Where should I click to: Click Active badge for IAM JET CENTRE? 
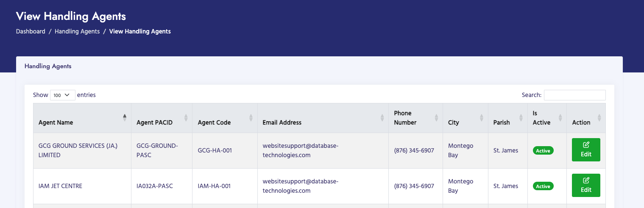pyautogui.click(x=543, y=186)
